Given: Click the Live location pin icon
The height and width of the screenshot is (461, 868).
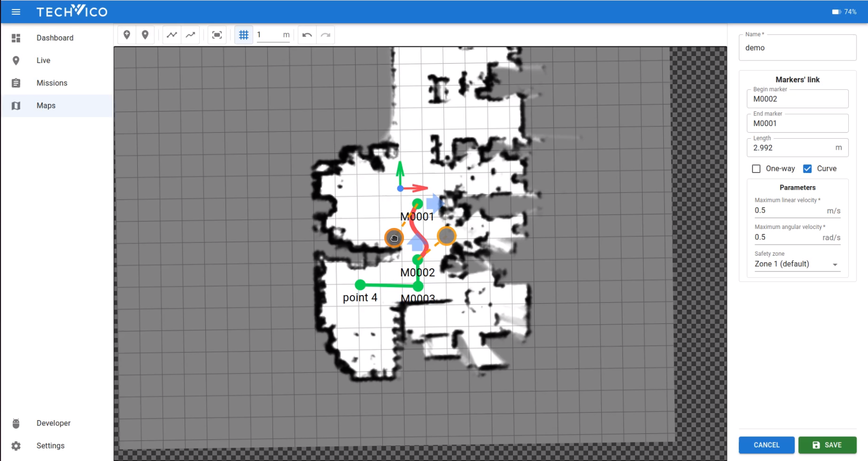Looking at the screenshot, I should click(x=16, y=61).
